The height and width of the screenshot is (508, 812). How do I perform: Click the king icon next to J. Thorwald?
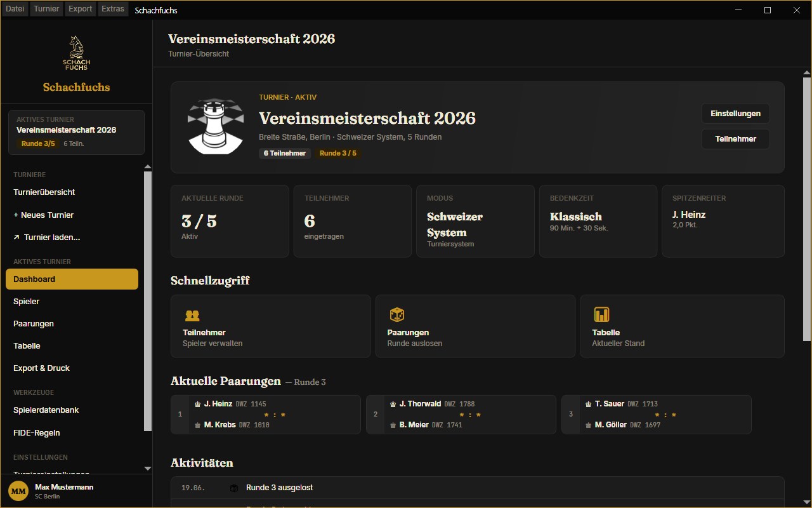(393, 404)
